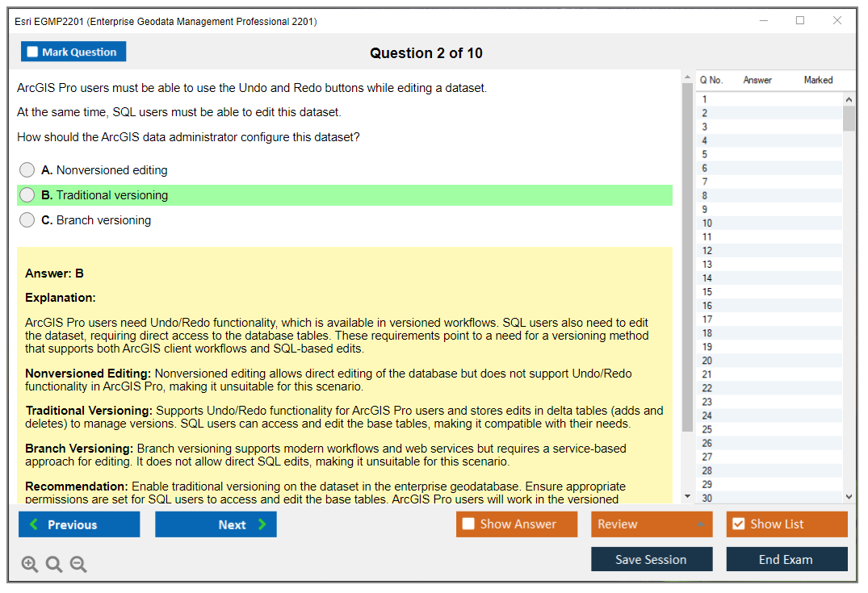Go to the Next question
Image resolution: width=868 pixels, height=593 pixels.
coord(216,524)
